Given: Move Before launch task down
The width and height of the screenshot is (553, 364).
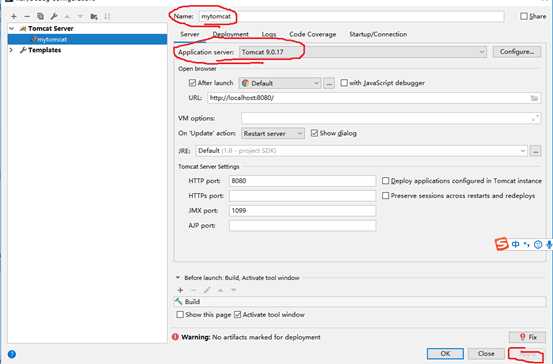Looking at the screenshot, I should click(x=233, y=290).
